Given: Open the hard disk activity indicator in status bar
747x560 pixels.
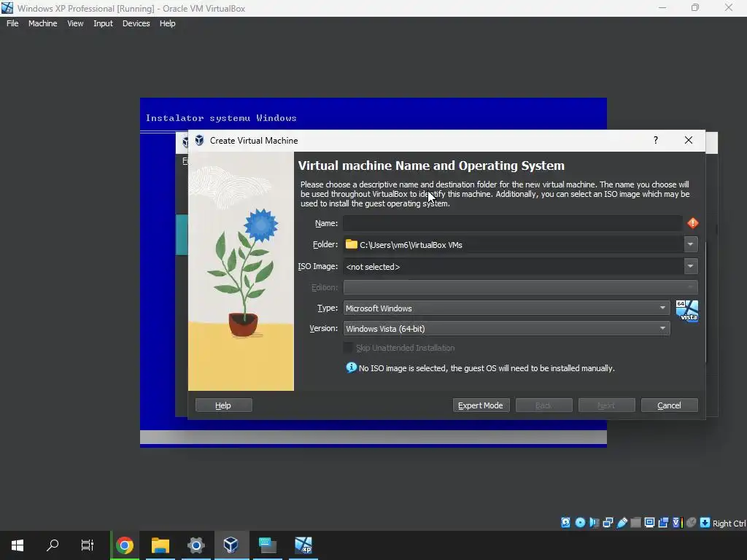Looking at the screenshot, I should pyautogui.click(x=565, y=522).
